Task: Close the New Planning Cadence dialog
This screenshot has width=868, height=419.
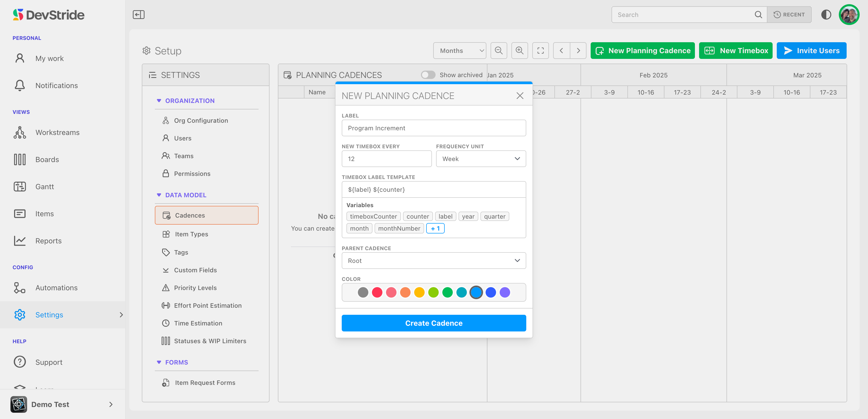Action: pos(519,96)
